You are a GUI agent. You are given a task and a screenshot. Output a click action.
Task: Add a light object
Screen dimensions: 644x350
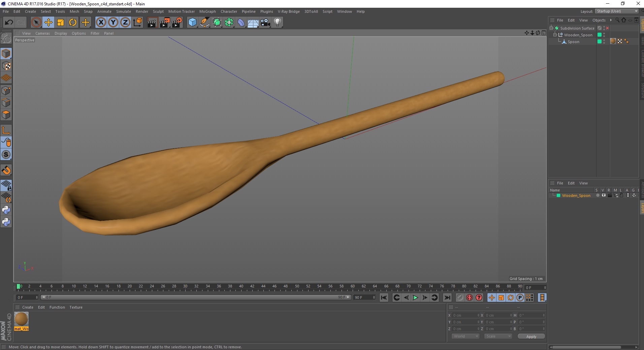[x=278, y=23]
